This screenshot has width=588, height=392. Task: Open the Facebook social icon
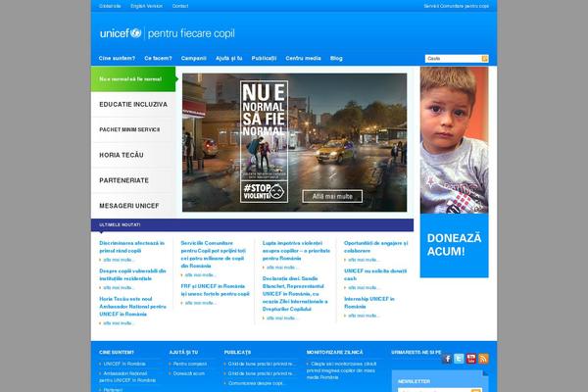(447, 359)
